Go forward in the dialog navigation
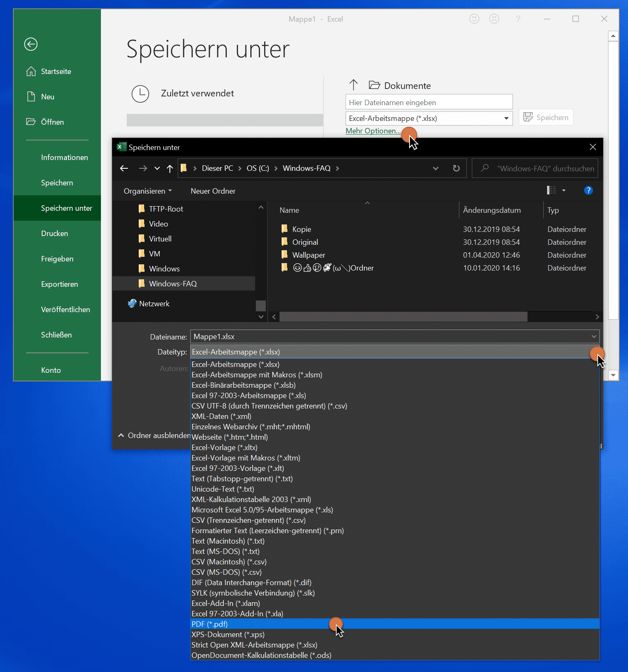Viewport: 628px width, 672px height. 143,168
